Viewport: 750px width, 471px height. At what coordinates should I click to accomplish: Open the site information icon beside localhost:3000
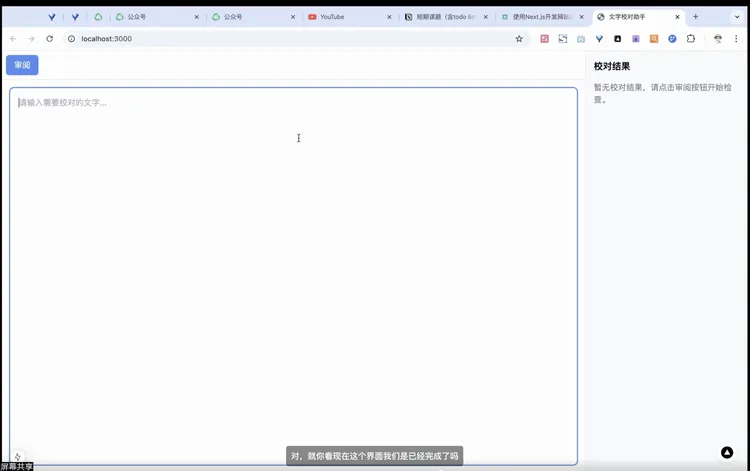[x=71, y=39]
